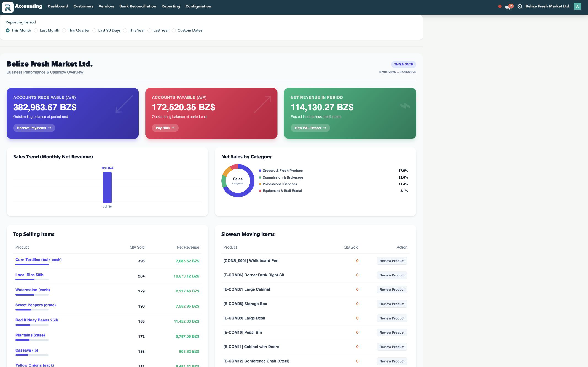The width and height of the screenshot is (588, 367).
Task: Click Commission & Brokerage legend dot
Action: click(x=260, y=177)
